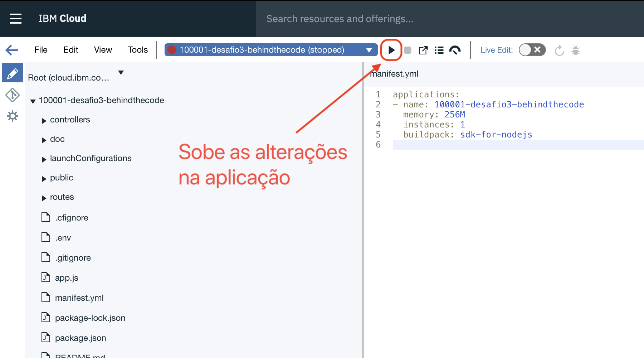
Task: Click the stop application square icon
Action: click(408, 50)
